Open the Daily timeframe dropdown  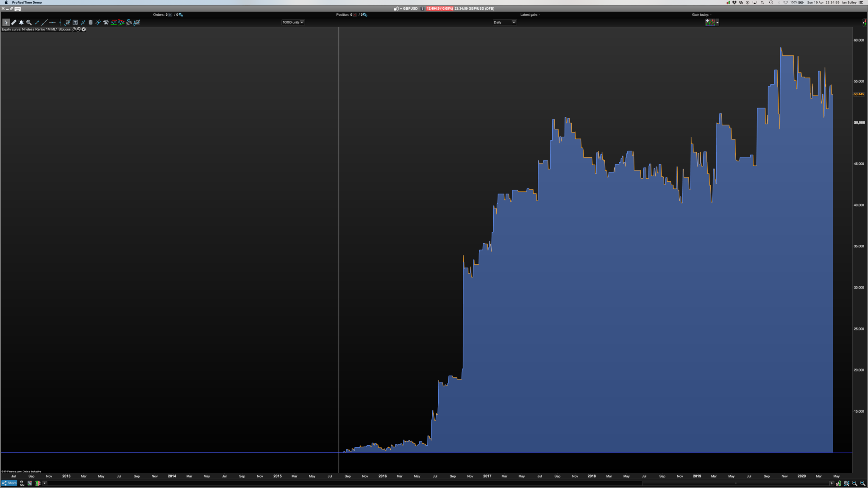504,22
